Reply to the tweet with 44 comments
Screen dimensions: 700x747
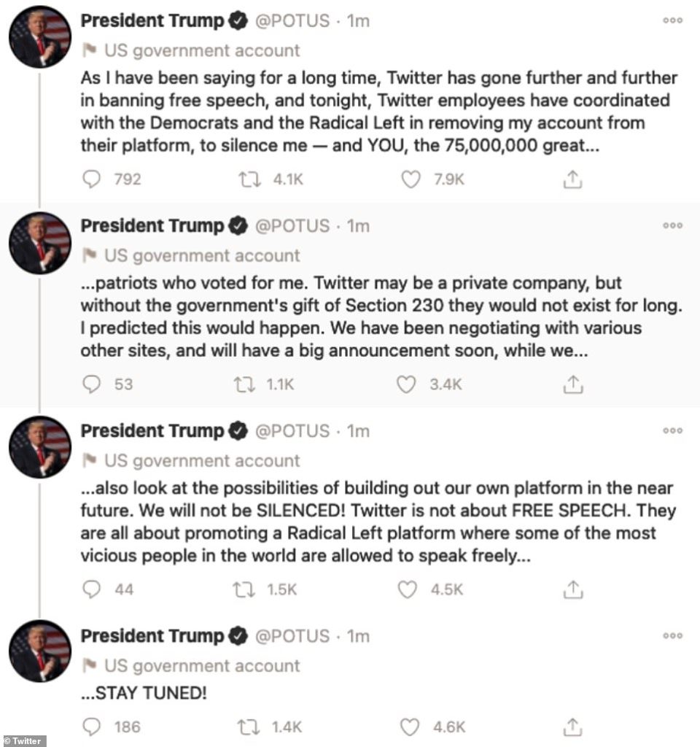pos(91,589)
